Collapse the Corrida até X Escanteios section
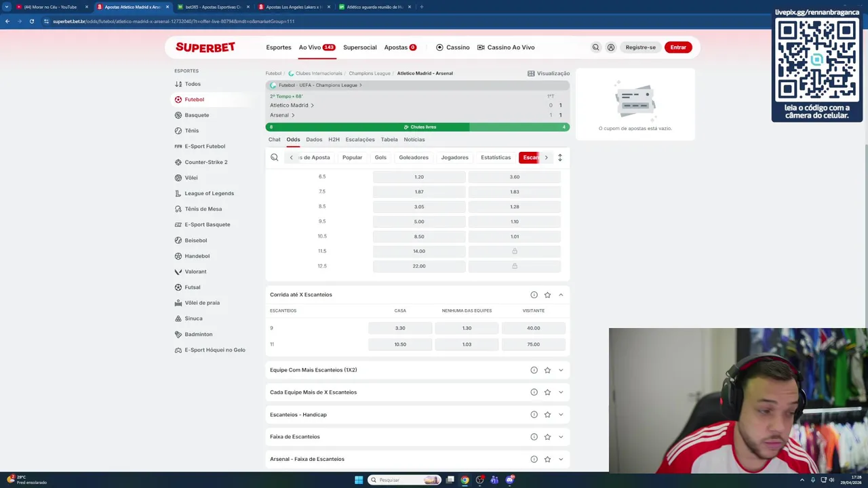 click(561, 295)
